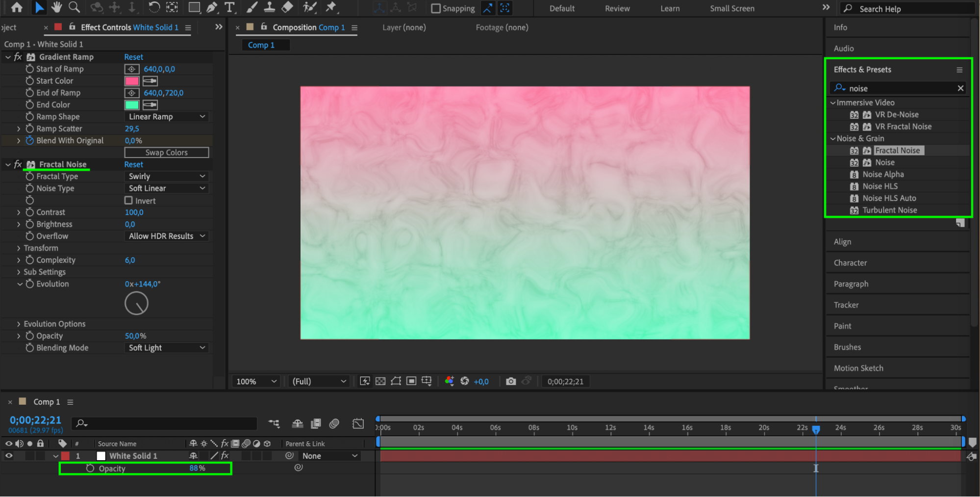Select the Type tool
Viewport: 980px width, 497px height.
pos(229,7)
